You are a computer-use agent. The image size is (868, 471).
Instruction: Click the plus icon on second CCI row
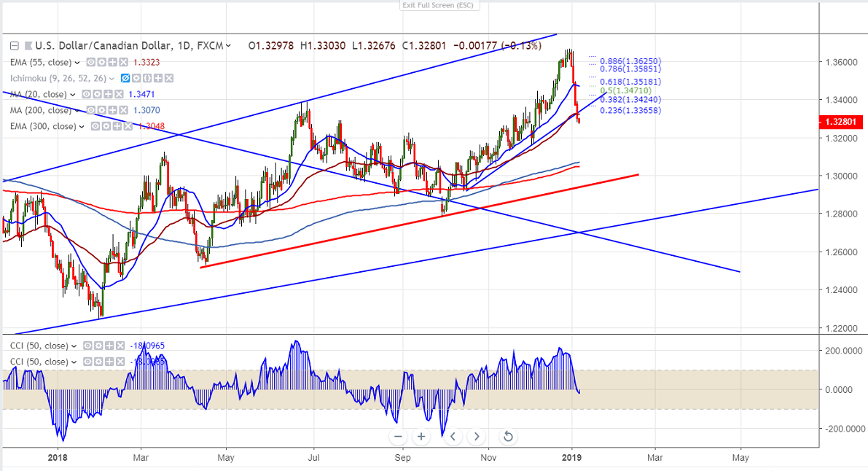pyautogui.click(x=109, y=362)
